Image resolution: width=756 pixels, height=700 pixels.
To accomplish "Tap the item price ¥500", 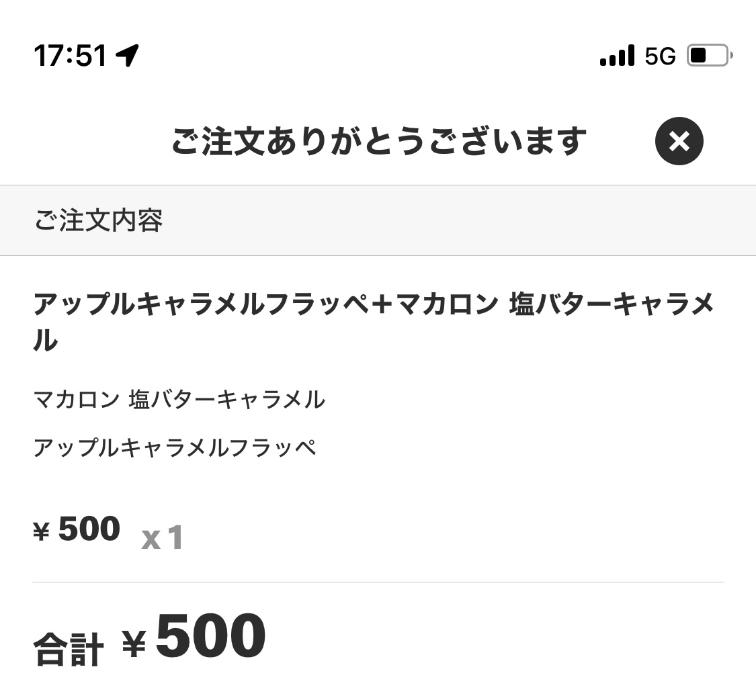I will click(x=77, y=529).
